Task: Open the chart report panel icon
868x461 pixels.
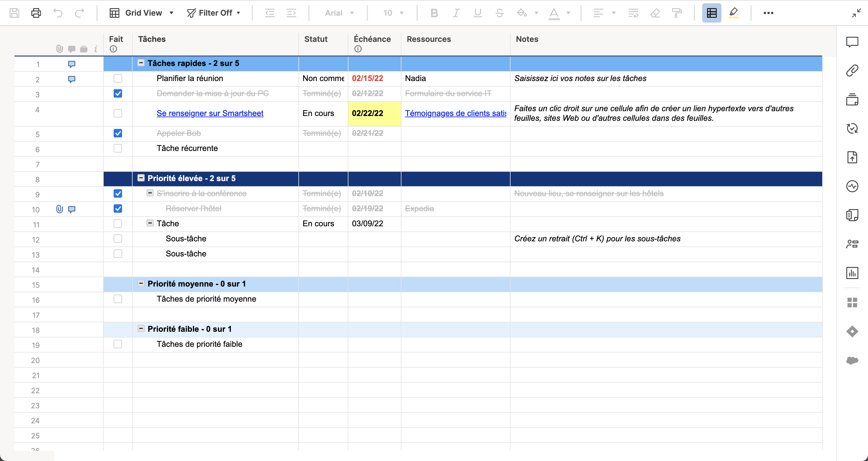Action: 852,273
